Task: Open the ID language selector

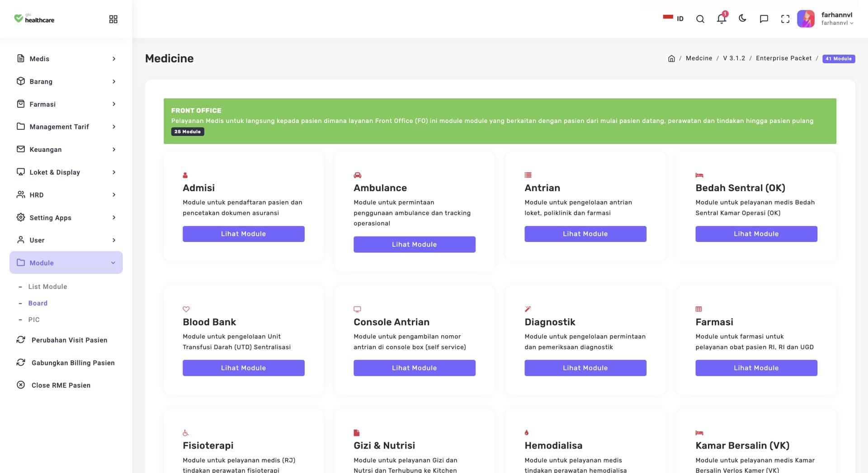Action: 673,19
